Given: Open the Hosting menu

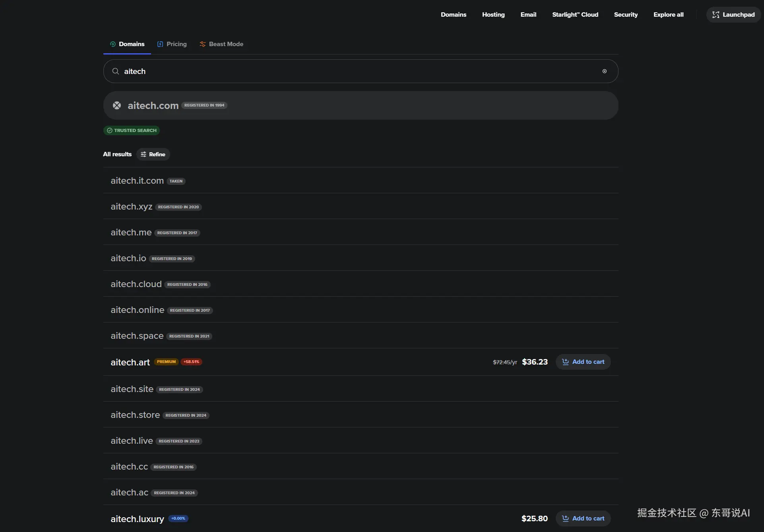Looking at the screenshot, I should [x=493, y=15].
